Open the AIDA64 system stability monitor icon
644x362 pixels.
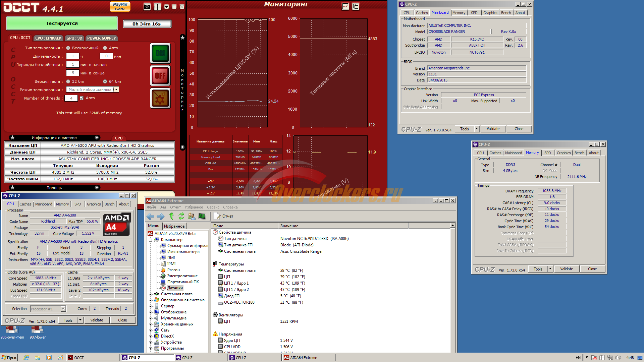point(202,216)
